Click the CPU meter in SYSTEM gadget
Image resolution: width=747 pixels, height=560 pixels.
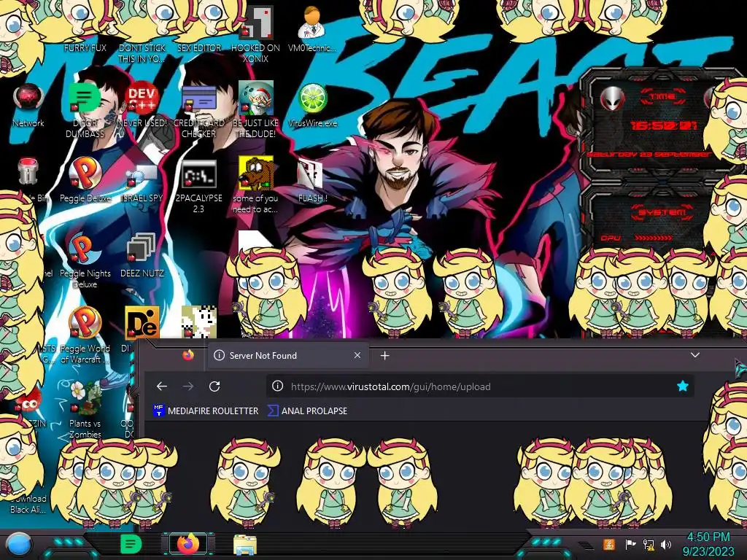637,237
